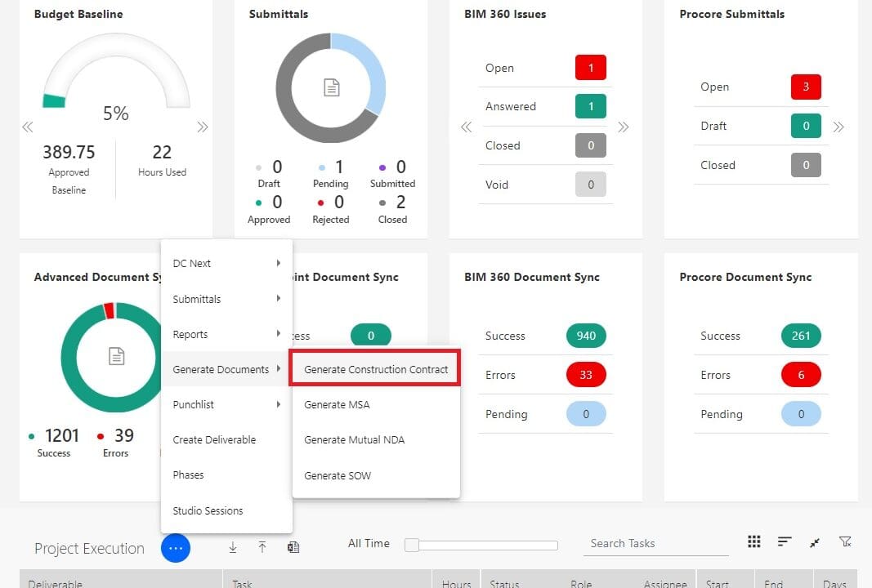Image resolution: width=872 pixels, height=588 pixels.
Task: Click the download arrow icon
Action: click(x=233, y=547)
